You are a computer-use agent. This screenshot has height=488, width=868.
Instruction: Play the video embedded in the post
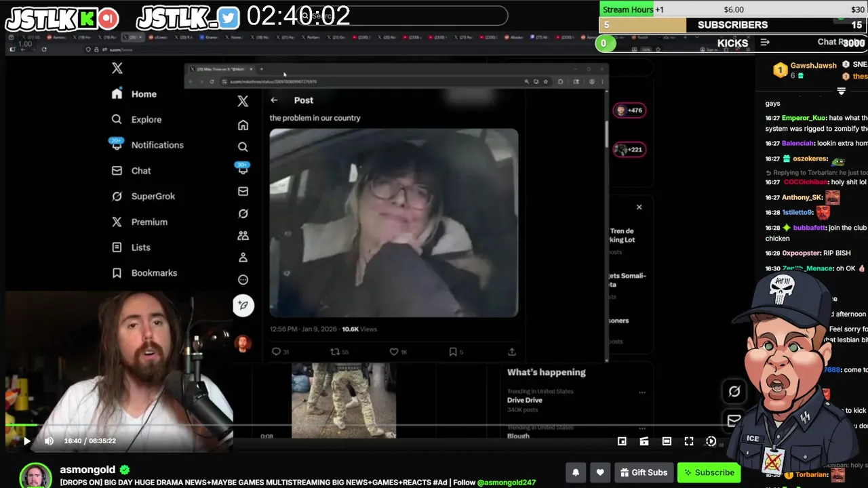[394, 223]
